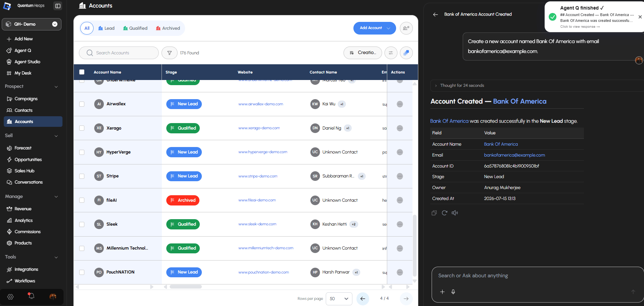Click the table horizontal scrollbar thumb

click(x=186, y=287)
